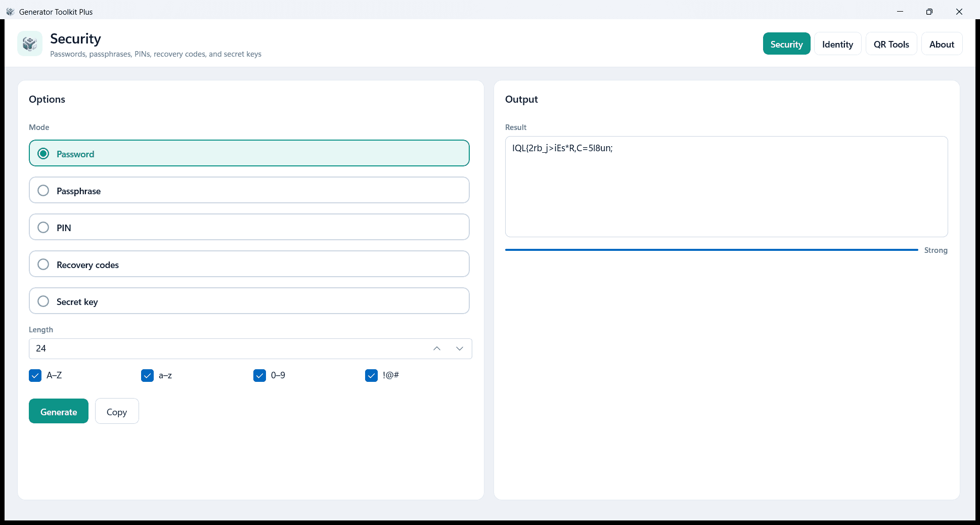Decrease length with the down chevron
Screen dimensions: 980x525
[x=460, y=348]
